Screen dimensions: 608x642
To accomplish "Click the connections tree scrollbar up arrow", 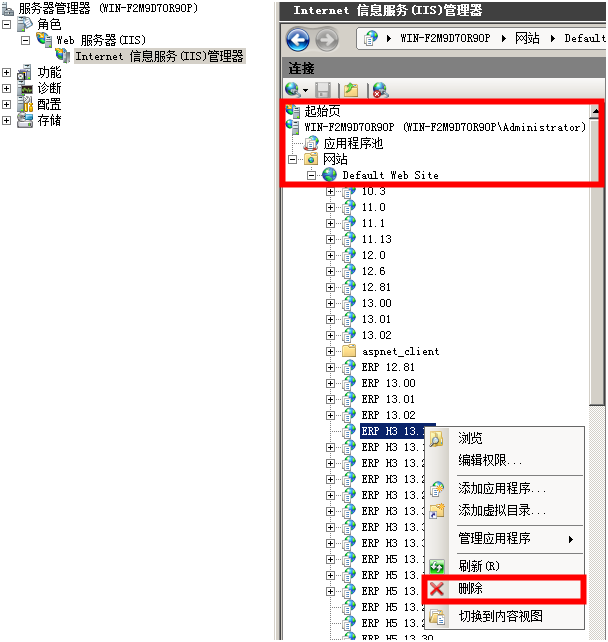I will 596,111.
